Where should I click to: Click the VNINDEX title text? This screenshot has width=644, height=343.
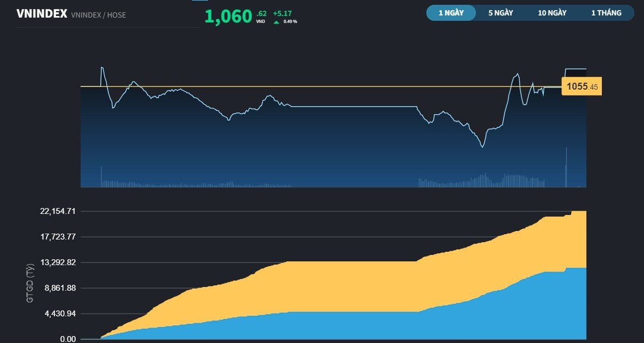(42, 14)
